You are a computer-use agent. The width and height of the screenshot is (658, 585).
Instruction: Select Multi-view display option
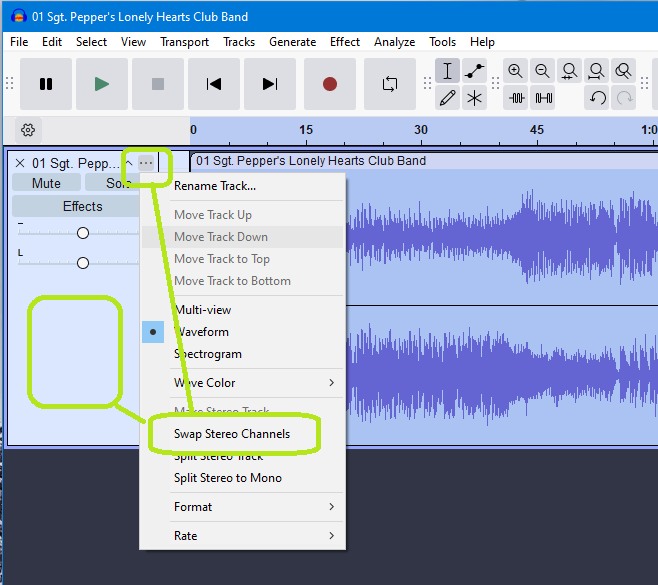(x=243, y=310)
